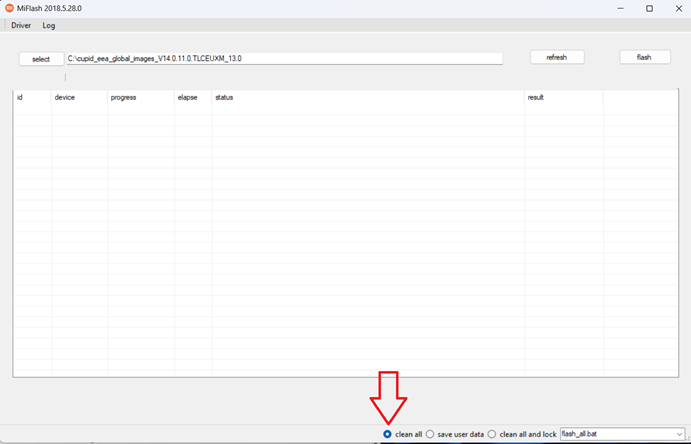The image size is (691, 444).
Task: Click the status column header
Action: (224, 98)
